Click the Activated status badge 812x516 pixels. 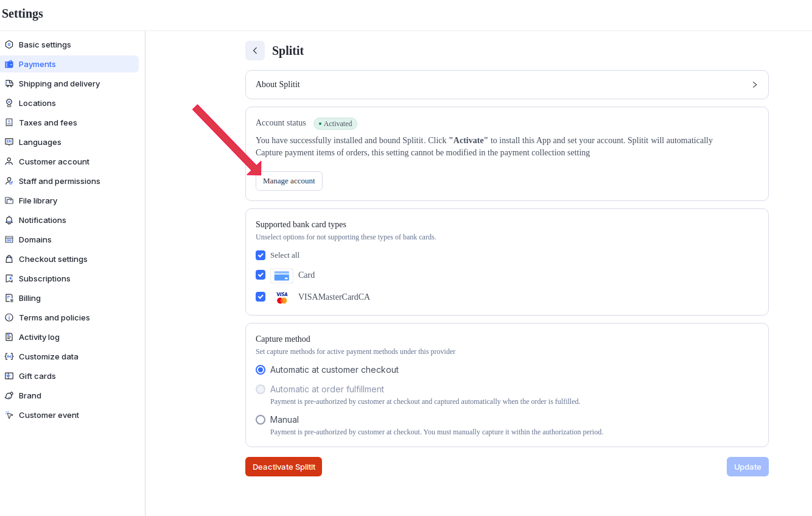(335, 124)
